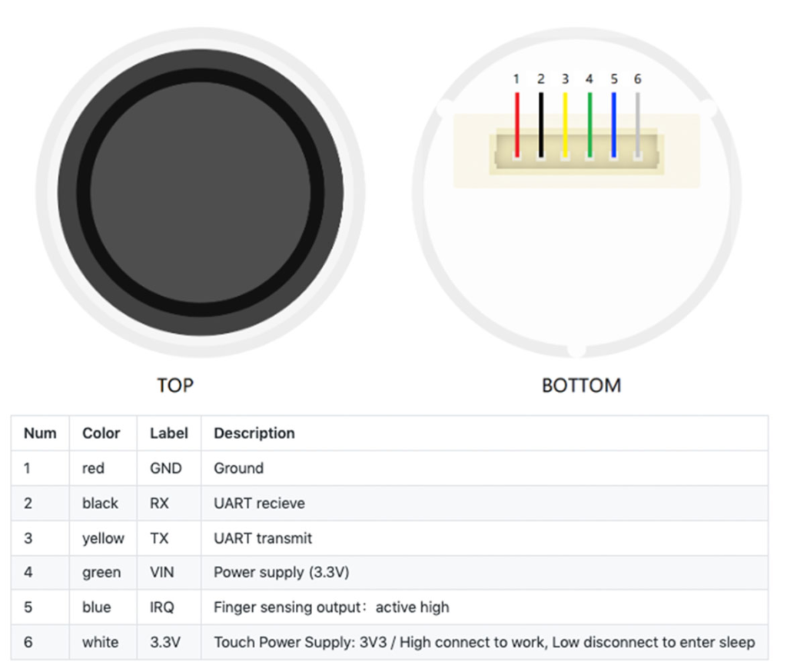Viewport: 787px width, 672px height.
Task: Select the Color column header
Action: pyautogui.click(x=101, y=433)
